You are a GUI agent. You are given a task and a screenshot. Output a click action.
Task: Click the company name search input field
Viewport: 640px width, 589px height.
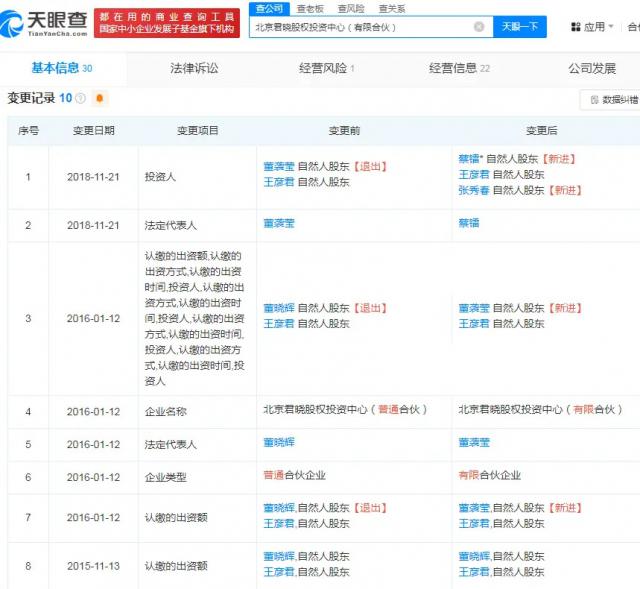(x=360, y=27)
